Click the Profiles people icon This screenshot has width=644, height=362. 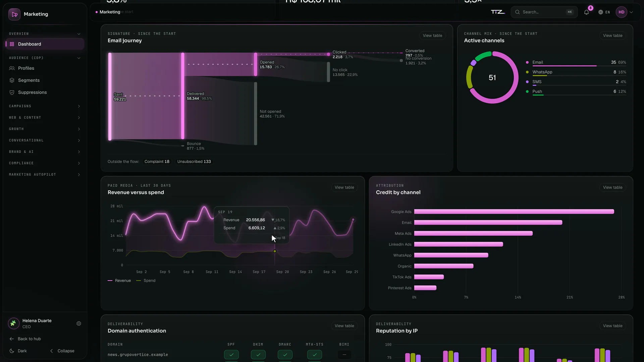tap(12, 68)
